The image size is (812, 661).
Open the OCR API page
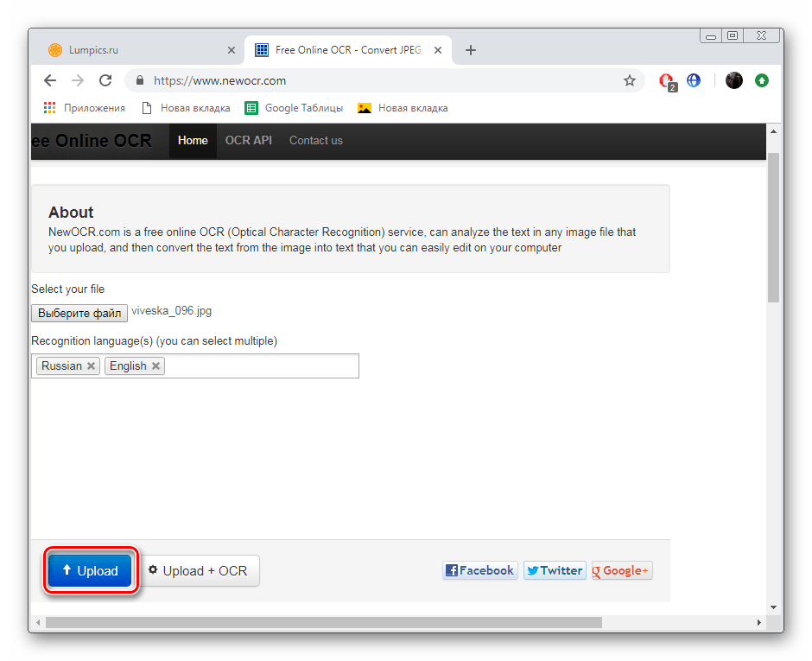coord(249,140)
